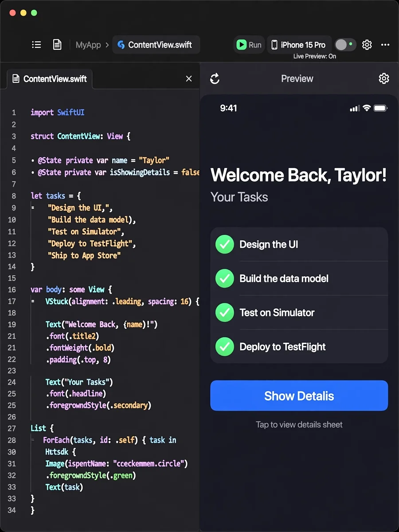Click line number 16 in the gutter
The width and height of the screenshot is (399, 532).
tap(12, 289)
